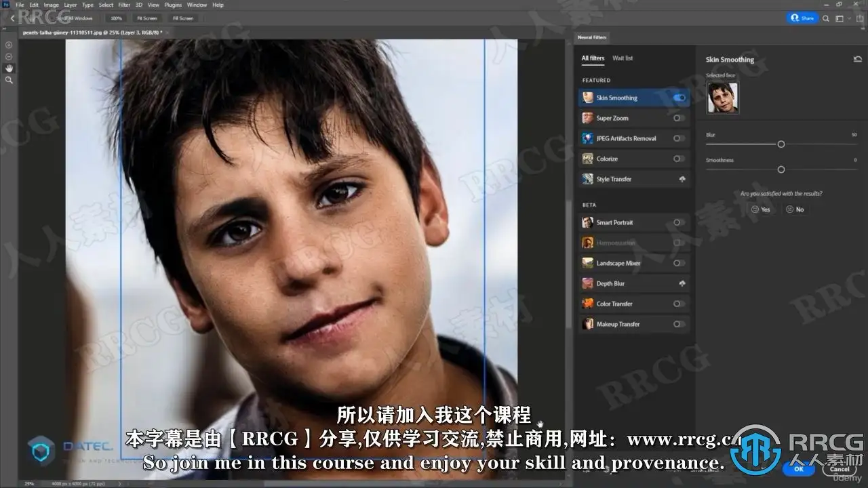Click the Smart Portrait filter icon
868x488 pixels.
click(x=587, y=222)
